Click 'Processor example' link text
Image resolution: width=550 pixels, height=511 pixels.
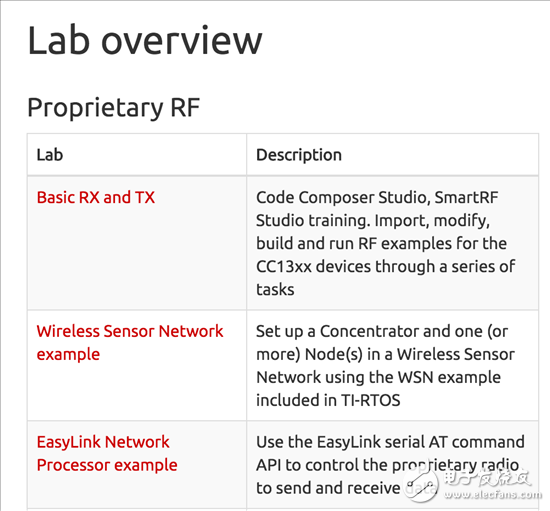107,465
